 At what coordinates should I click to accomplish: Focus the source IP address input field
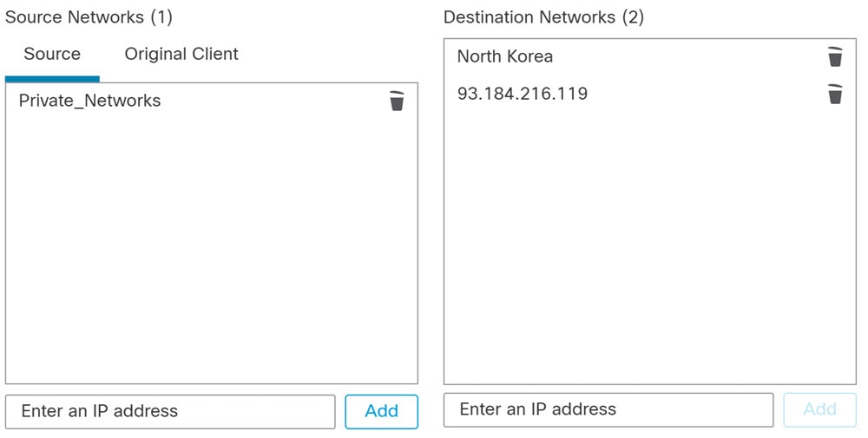pyautogui.click(x=170, y=411)
